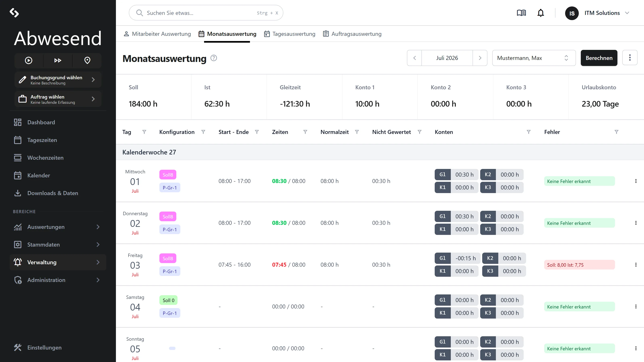This screenshot has height=362, width=644.
Task: Open Downloads & Daten
Action: 58,193
